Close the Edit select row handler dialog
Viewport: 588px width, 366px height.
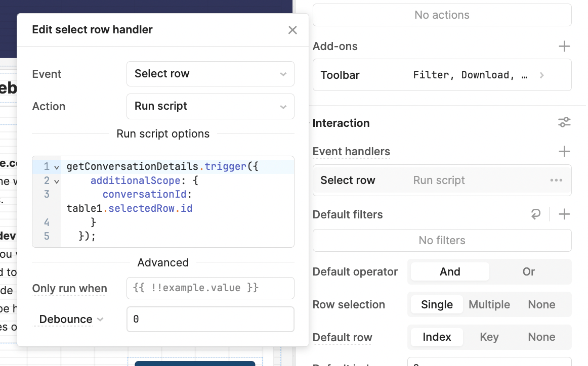pyautogui.click(x=292, y=30)
